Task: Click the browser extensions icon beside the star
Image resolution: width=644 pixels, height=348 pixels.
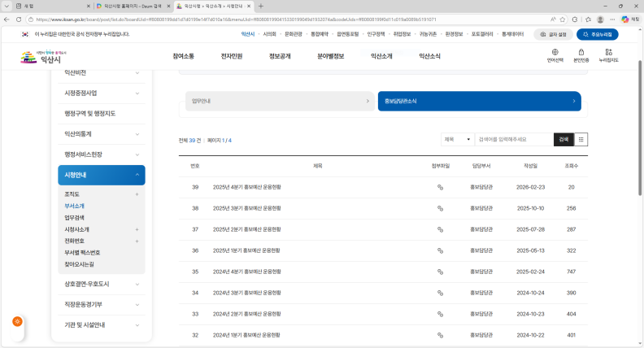Action: pyautogui.click(x=575, y=20)
